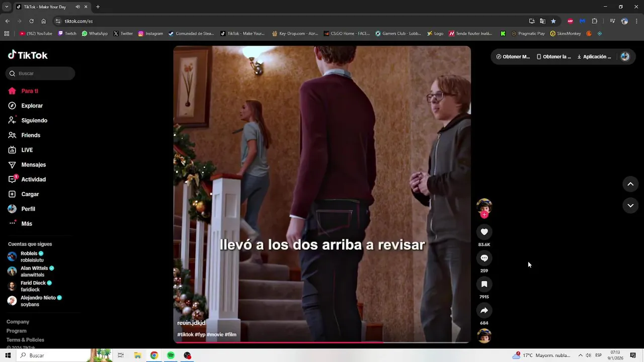644x362 pixels.
Task: Open Spotify from the taskbar
Action: pos(171,355)
